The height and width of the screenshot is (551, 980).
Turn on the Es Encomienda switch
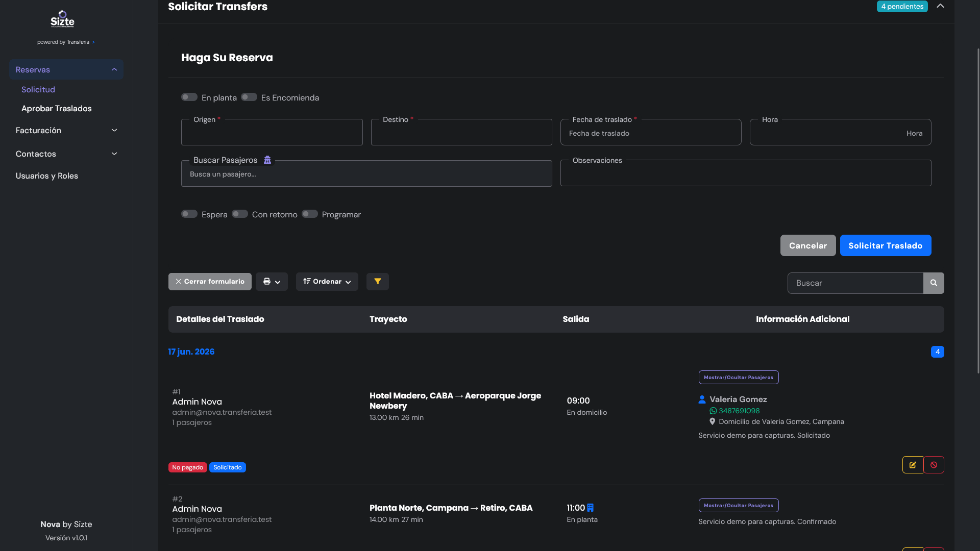[249, 97]
